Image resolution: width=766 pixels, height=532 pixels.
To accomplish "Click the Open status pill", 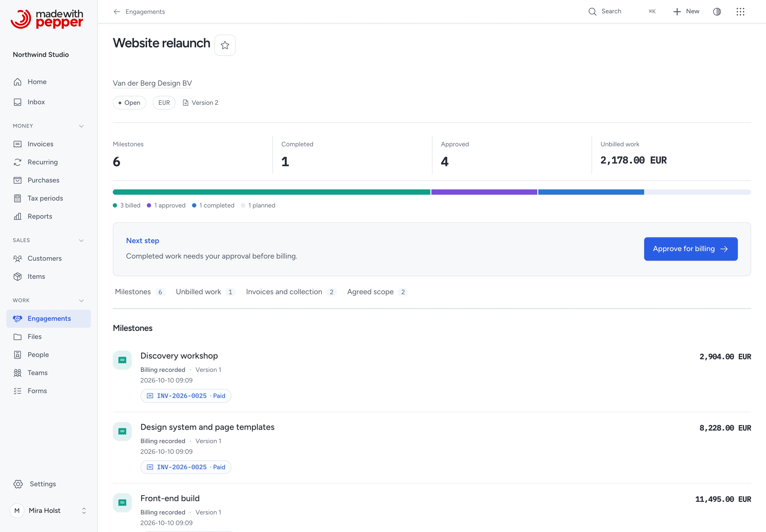I will click(x=129, y=103).
